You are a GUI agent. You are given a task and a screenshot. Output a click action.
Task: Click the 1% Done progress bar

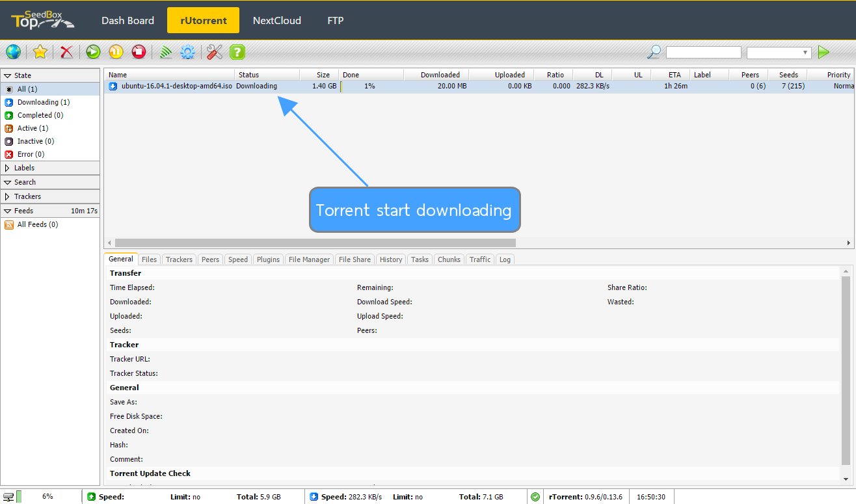(371, 86)
